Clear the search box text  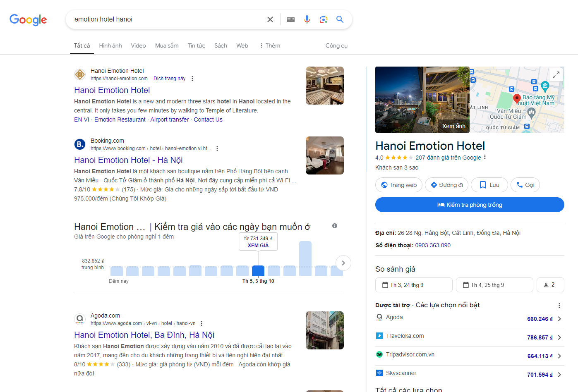(270, 19)
